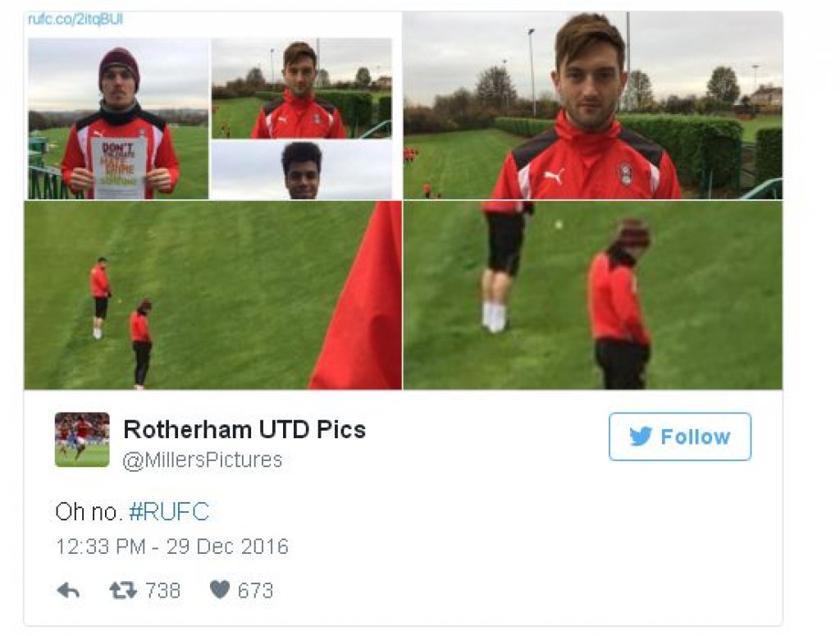Click the 'Oh no.' tweet text
This screenshot has height=636, width=840.
tap(87, 512)
